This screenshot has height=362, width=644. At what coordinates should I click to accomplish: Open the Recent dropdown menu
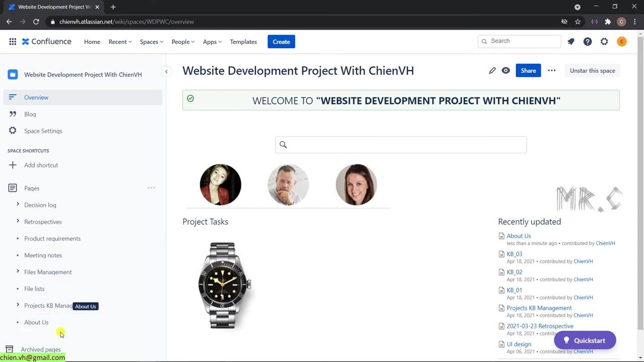[x=120, y=42]
